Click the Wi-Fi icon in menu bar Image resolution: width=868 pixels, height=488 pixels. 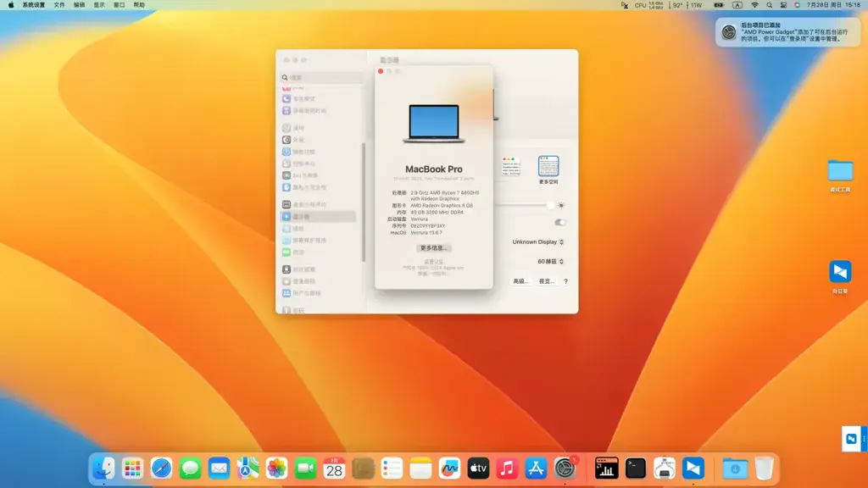tap(754, 5)
